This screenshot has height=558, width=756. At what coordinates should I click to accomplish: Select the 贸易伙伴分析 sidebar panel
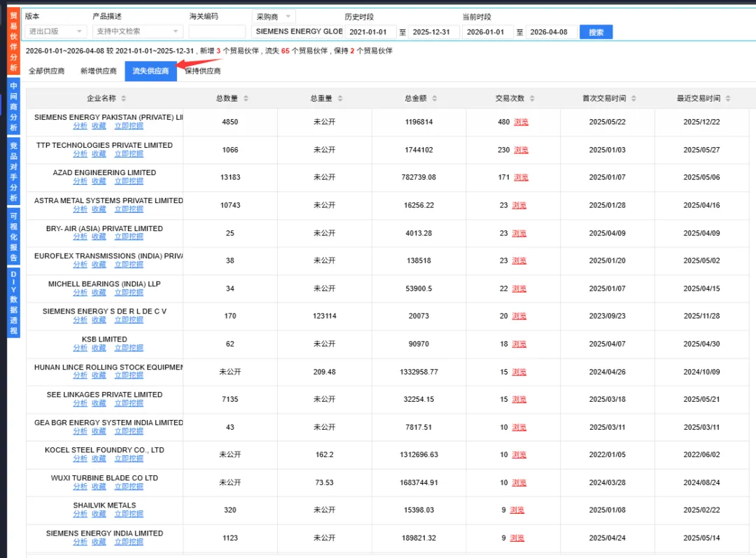(x=12, y=39)
